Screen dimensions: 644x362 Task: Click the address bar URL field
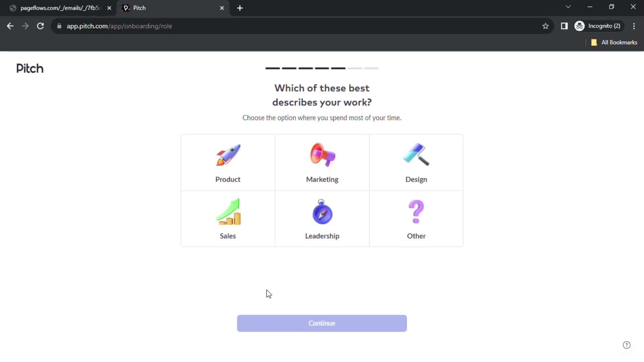(x=119, y=25)
